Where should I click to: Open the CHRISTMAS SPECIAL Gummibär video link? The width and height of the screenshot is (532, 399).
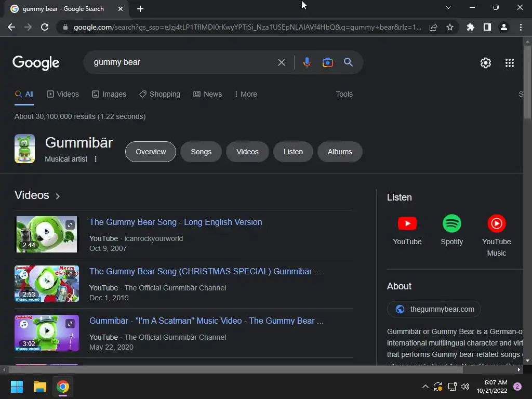click(x=205, y=271)
